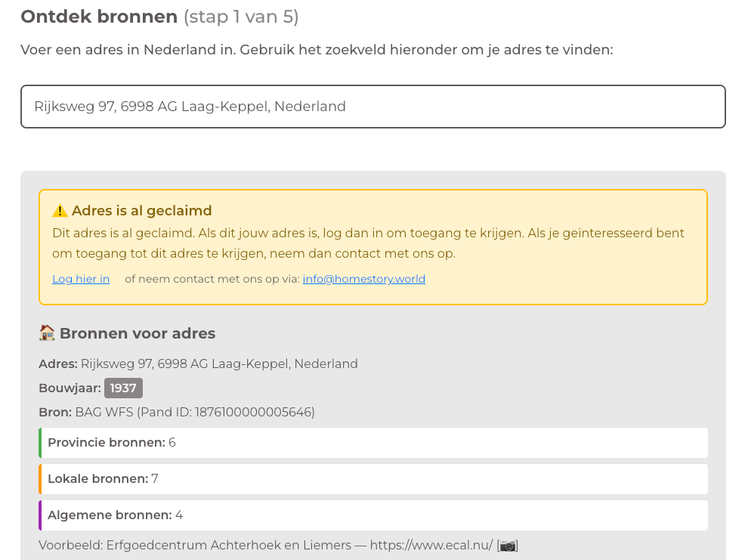Click the claimed-address warning description paragraph
Image resolution: width=748 pixels, height=560 pixels.
368,243
